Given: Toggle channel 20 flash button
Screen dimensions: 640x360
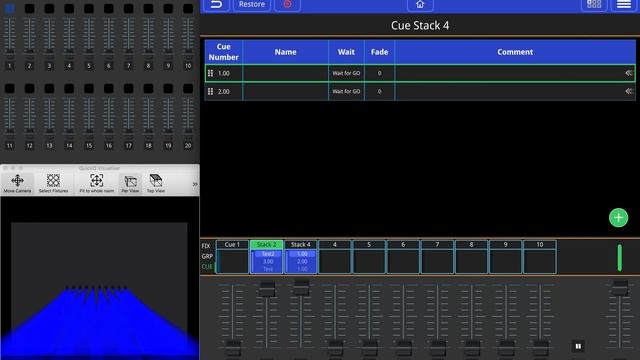Looking at the screenshot, I should (x=188, y=88).
